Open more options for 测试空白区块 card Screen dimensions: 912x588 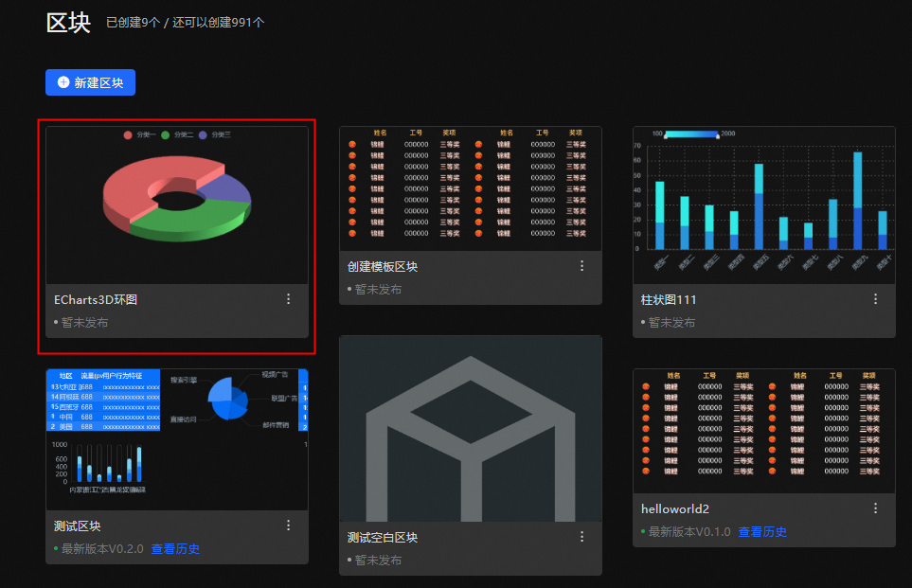[582, 537]
